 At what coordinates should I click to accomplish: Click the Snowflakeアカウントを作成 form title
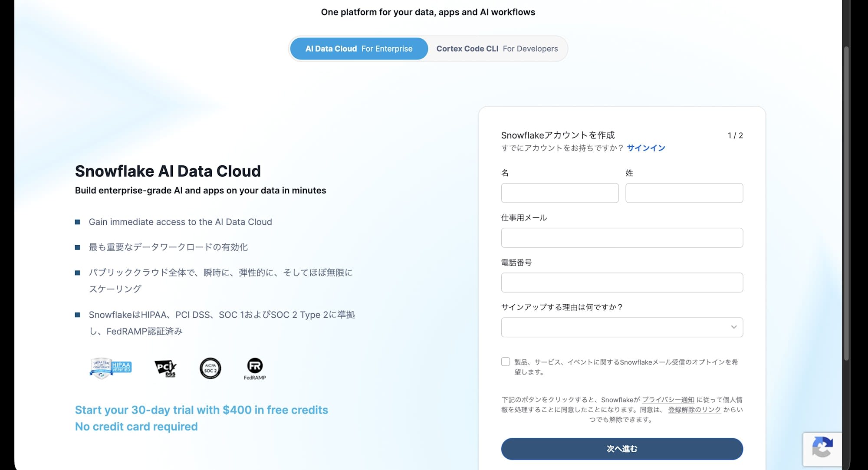pyautogui.click(x=558, y=135)
